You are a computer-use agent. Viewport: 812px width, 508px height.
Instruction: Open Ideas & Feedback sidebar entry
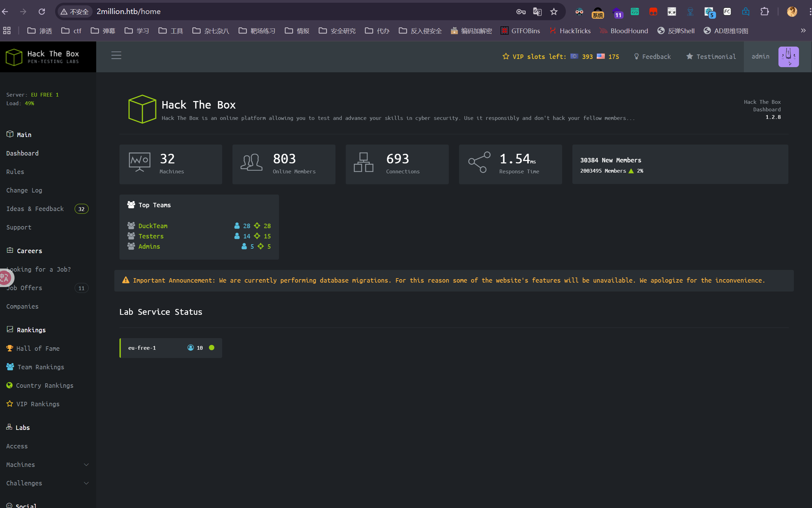point(35,209)
